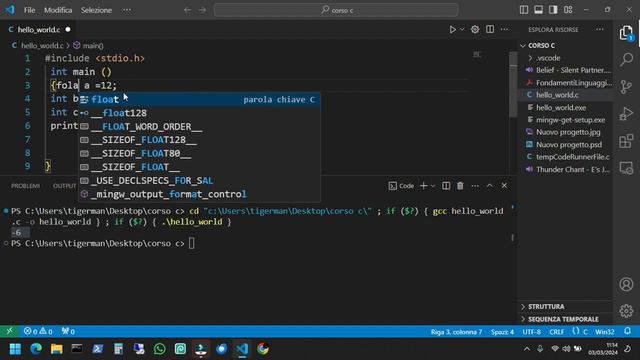Image resolution: width=640 pixels, height=360 pixels.
Task: Open Windows Start menu
Action: [16, 349]
